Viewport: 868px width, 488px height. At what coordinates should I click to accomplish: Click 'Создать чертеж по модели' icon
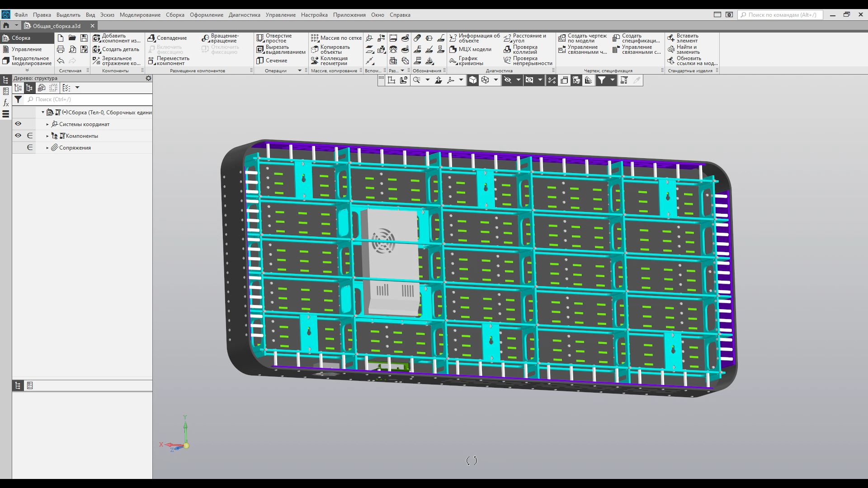tap(562, 38)
